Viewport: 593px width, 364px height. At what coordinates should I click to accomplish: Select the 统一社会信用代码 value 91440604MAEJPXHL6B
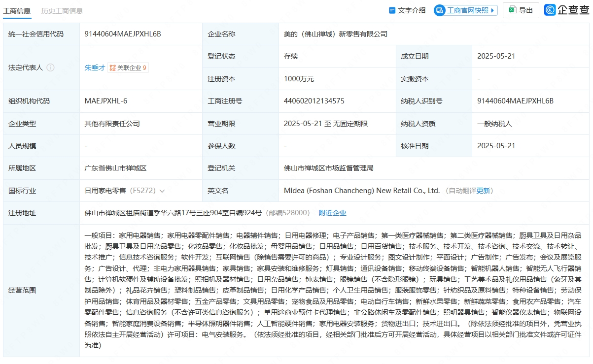coord(123,34)
